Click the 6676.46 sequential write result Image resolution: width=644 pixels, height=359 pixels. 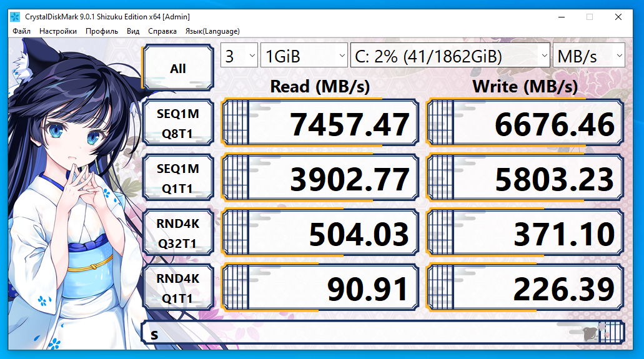tap(525, 123)
